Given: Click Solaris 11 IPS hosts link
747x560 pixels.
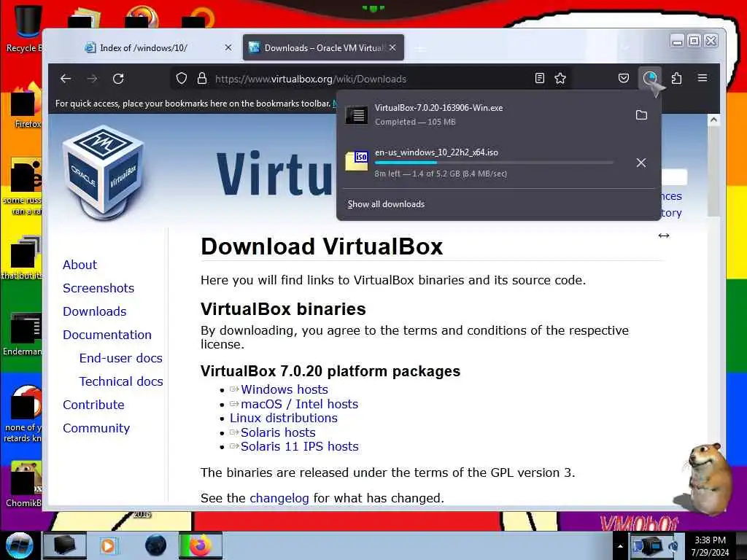Looking at the screenshot, I should [x=299, y=447].
